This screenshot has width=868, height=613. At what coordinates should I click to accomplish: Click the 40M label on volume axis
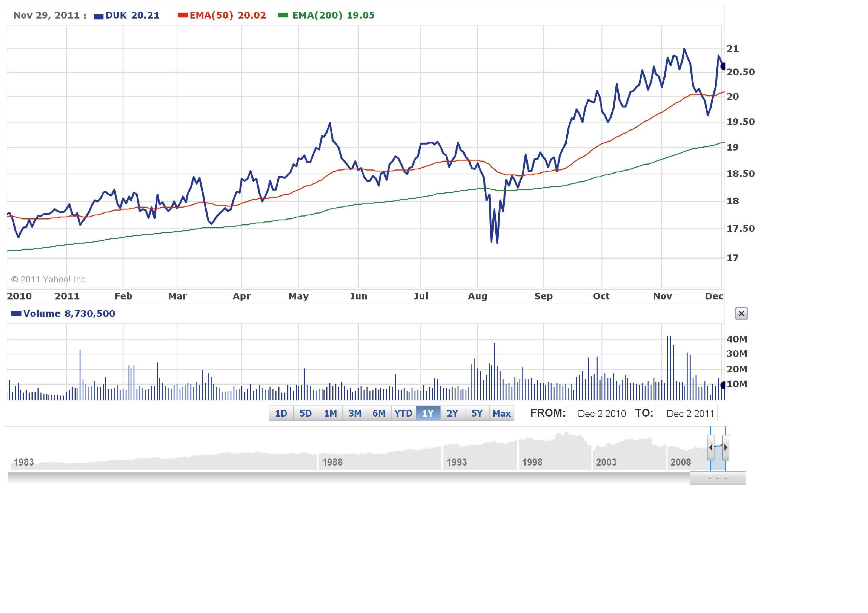click(737, 339)
